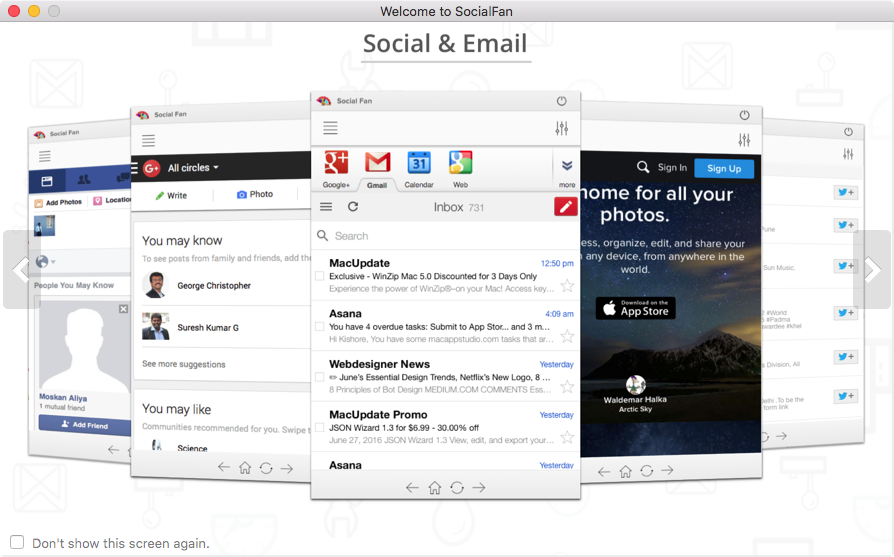
Task: Click the inbox Search field
Action: (445, 236)
